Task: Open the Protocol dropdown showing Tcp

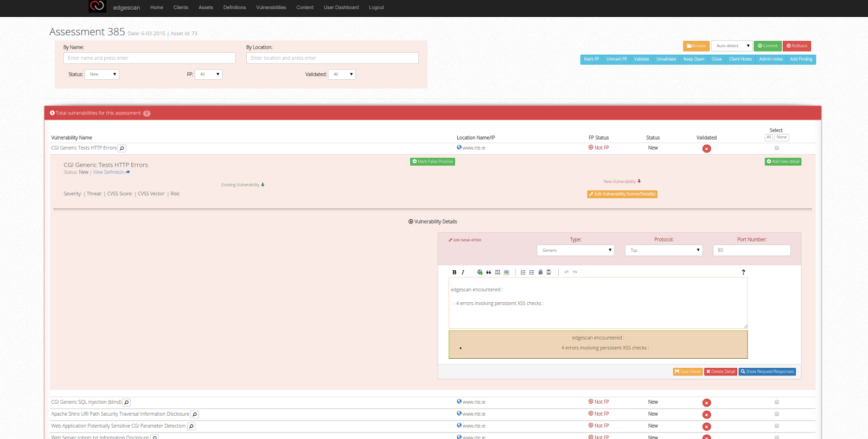Action: [663, 250]
